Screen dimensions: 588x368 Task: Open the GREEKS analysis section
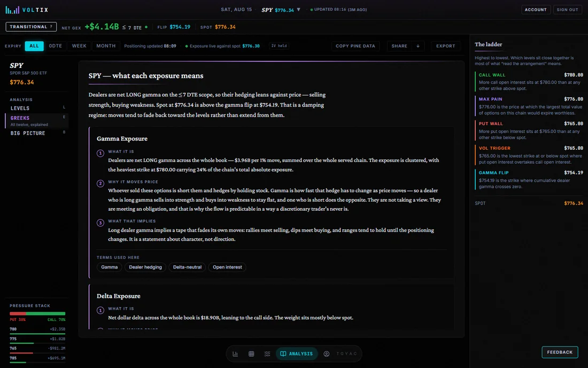coord(37,120)
